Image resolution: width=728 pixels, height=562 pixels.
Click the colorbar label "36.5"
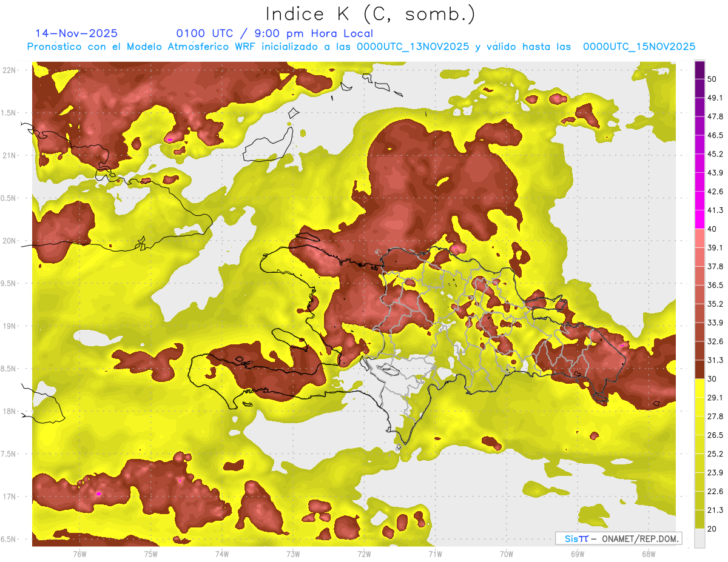click(715, 285)
